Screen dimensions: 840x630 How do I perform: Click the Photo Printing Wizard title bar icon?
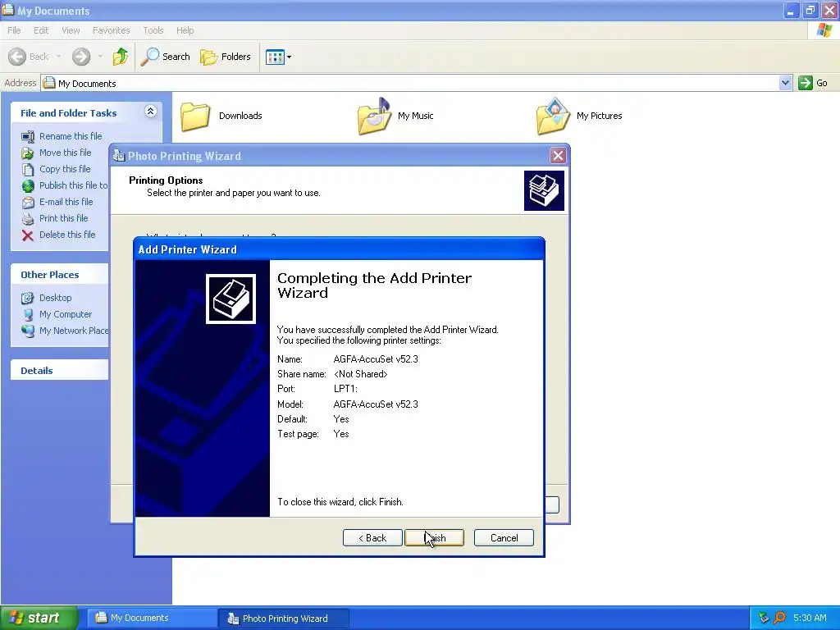tap(118, 156)
